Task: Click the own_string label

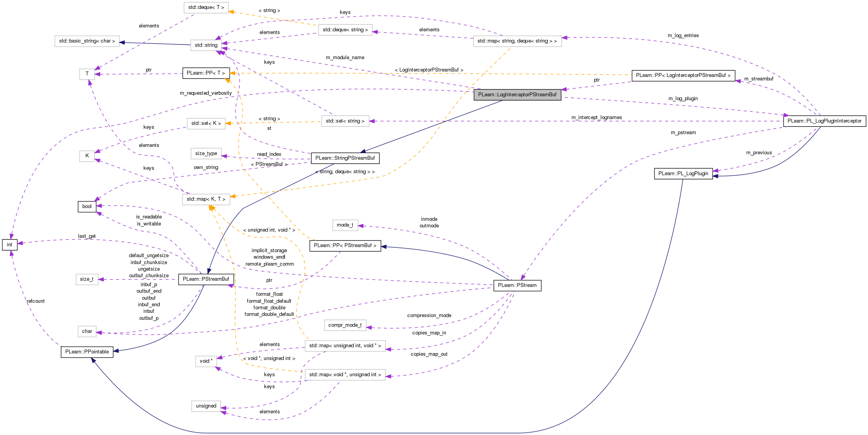Action: pos(206,167)
